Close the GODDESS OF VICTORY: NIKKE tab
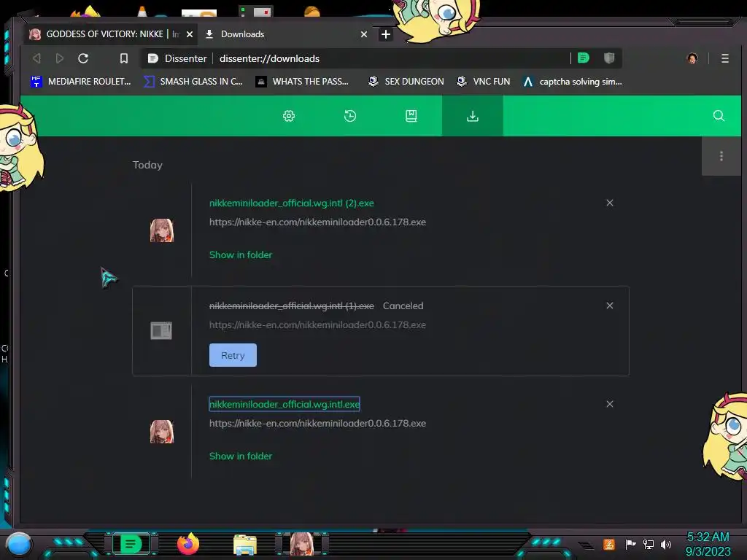This screenshot has height=560, width=747. 190,34
